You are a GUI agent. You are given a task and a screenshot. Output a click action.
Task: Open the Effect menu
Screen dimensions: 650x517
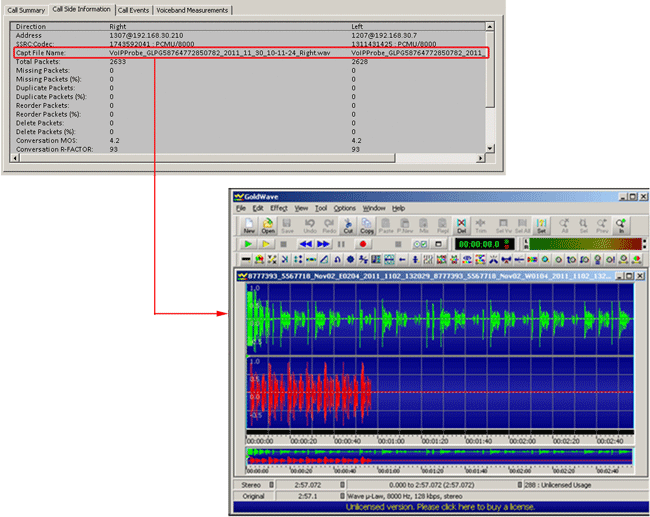click(x=279, y=208)
